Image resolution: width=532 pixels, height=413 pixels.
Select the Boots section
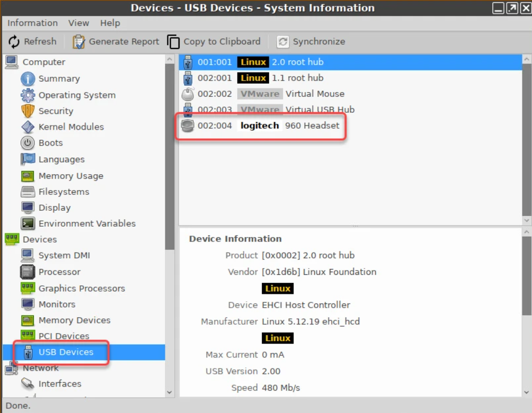point(49,142)
